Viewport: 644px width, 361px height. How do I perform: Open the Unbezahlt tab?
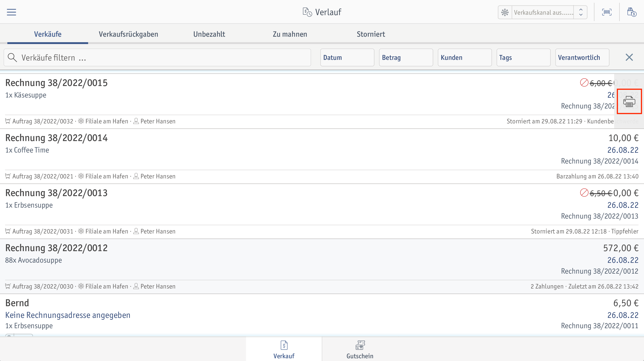[209, 34]
